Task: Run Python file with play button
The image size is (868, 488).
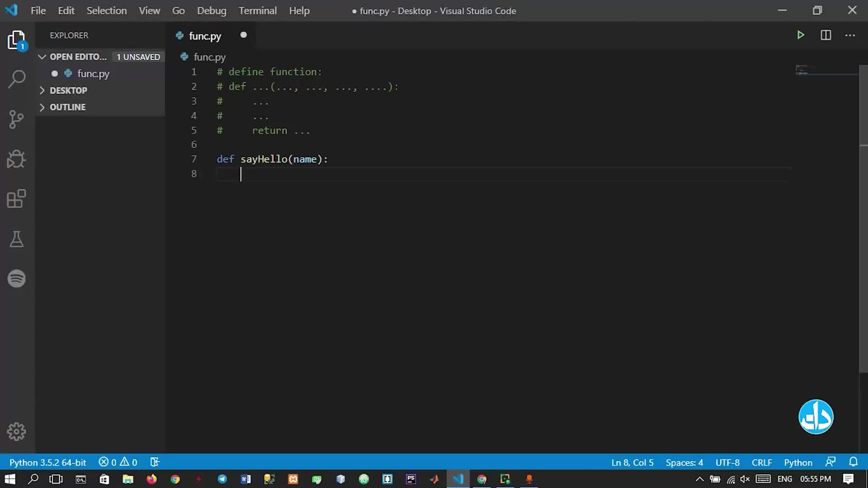Action: [800, 35]
